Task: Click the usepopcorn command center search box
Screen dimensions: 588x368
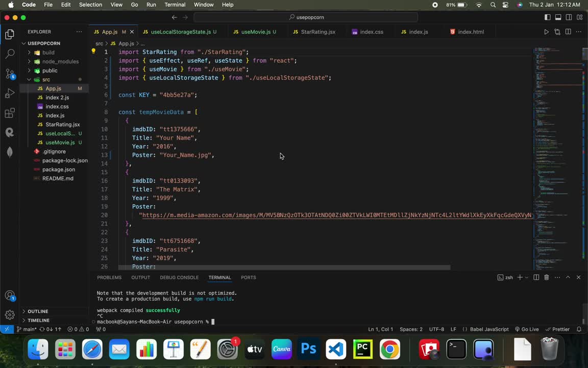Action: [306, 17]
